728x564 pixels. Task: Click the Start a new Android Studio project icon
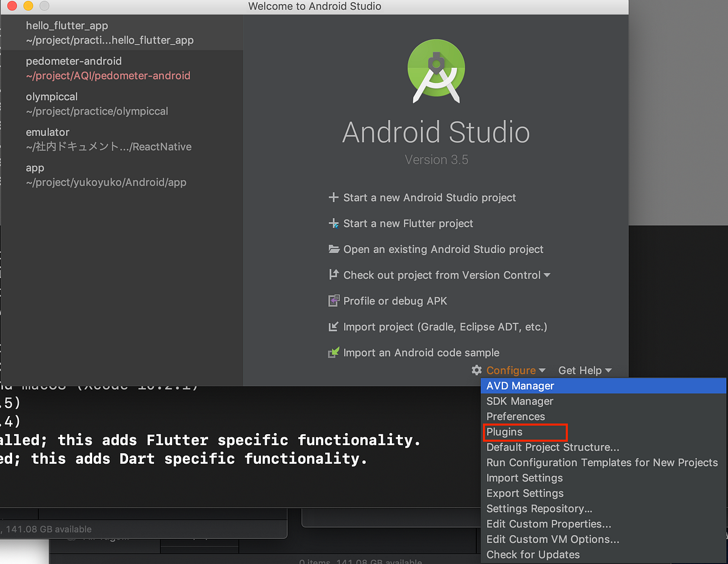tap(334, 197)
